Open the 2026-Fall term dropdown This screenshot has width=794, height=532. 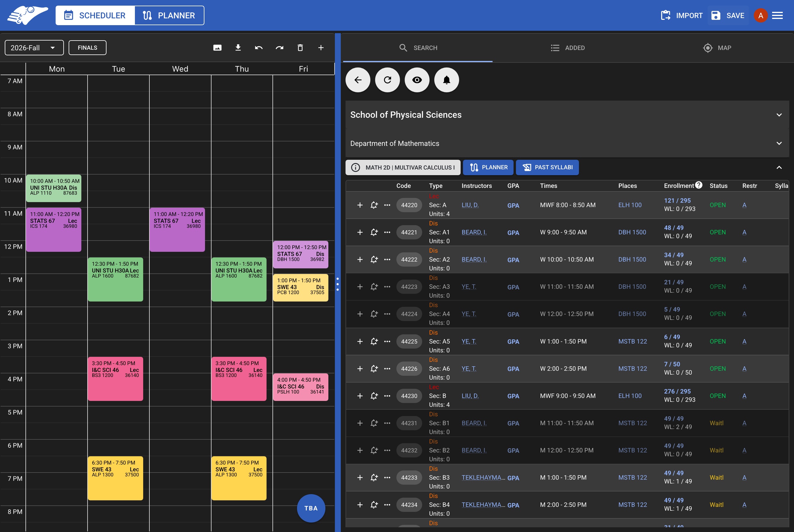click(x=34, y=48)
